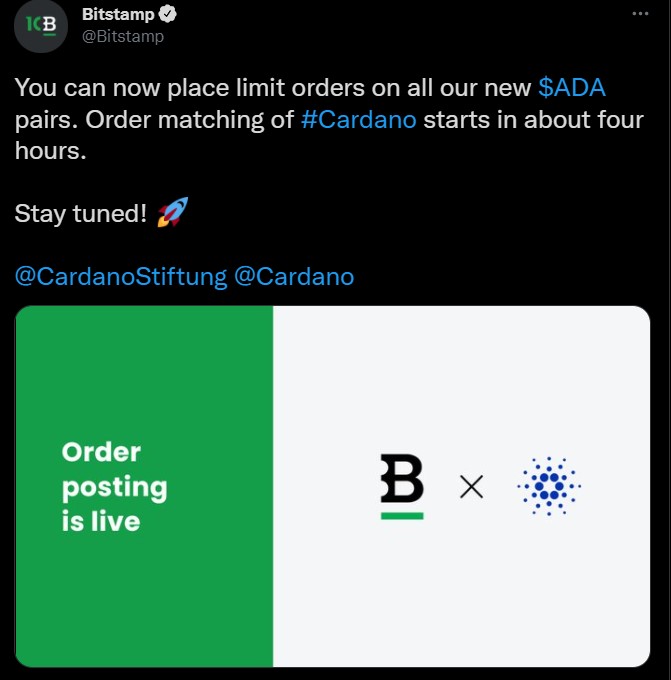Viewport: 671px width, 680px height.
Task: Click the "Stay tuned!" text
Action: 81,214
